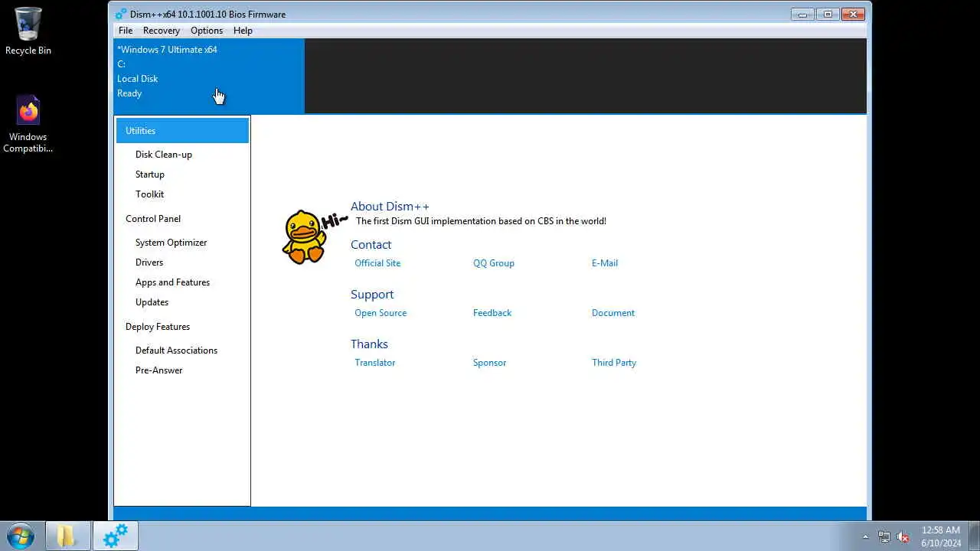Open the taskbar clock and date

941,536
